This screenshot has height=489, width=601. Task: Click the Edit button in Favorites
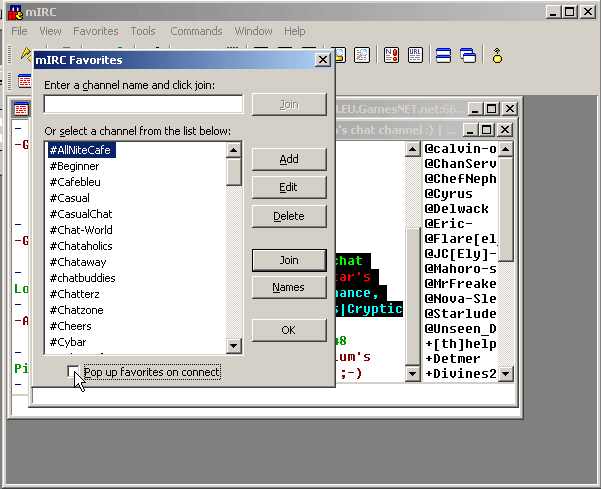(x=289, y=187)
